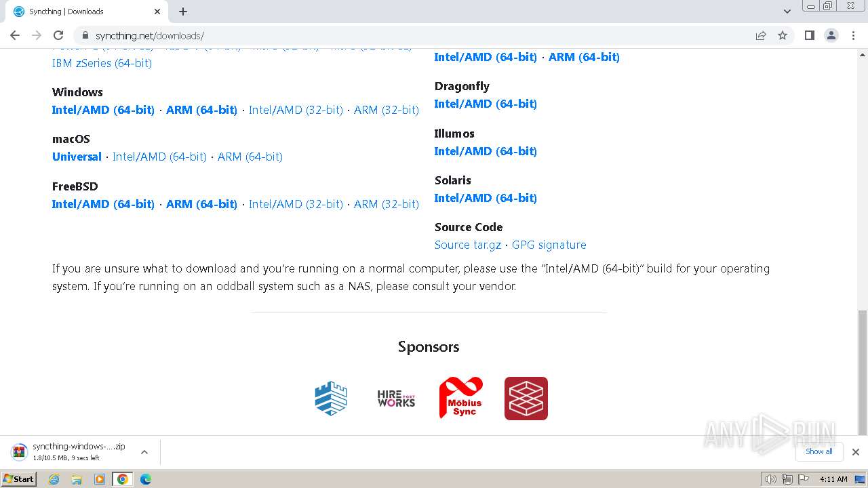Go back to the previous page

15,35
